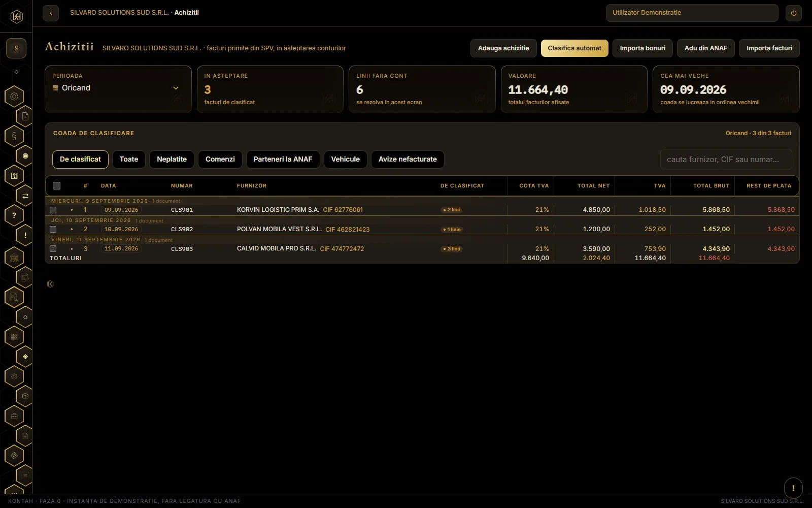This screenshot has height=508, width=812.
Task: Open the concentric-circles hexagon in sidebar
Action: pyautogui.click(x=14, y=96)
